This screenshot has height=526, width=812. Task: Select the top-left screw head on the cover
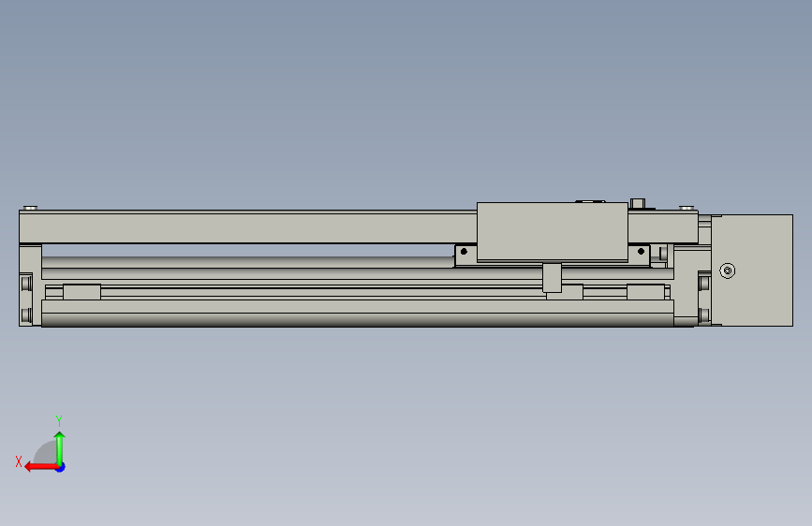pos(31,208)
